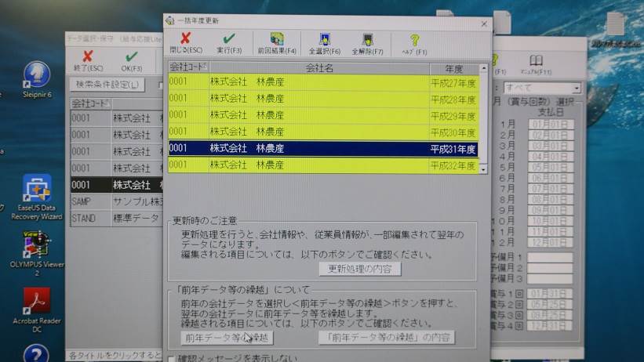Screen dimensions: 644x362
Task: Select the 平成32年度 company row
Action: click(323, 165)
